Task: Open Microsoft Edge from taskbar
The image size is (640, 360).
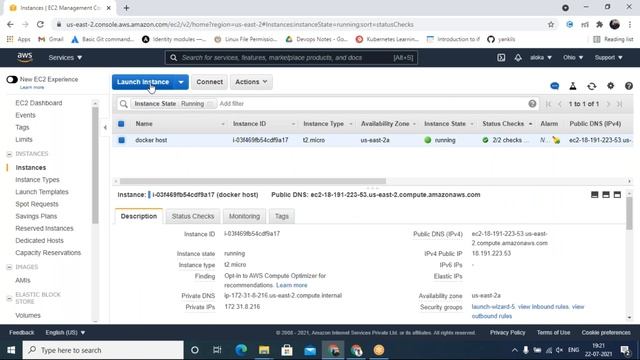Action: (241, 350)
